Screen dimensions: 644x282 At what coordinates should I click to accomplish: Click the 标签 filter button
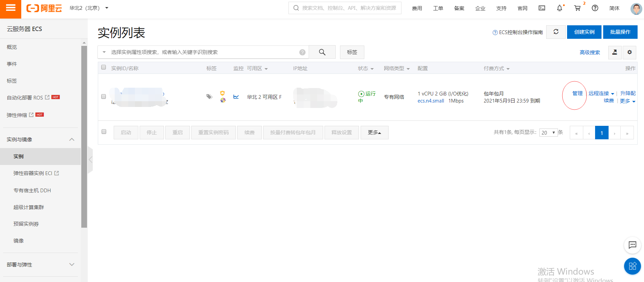point(352,52)
